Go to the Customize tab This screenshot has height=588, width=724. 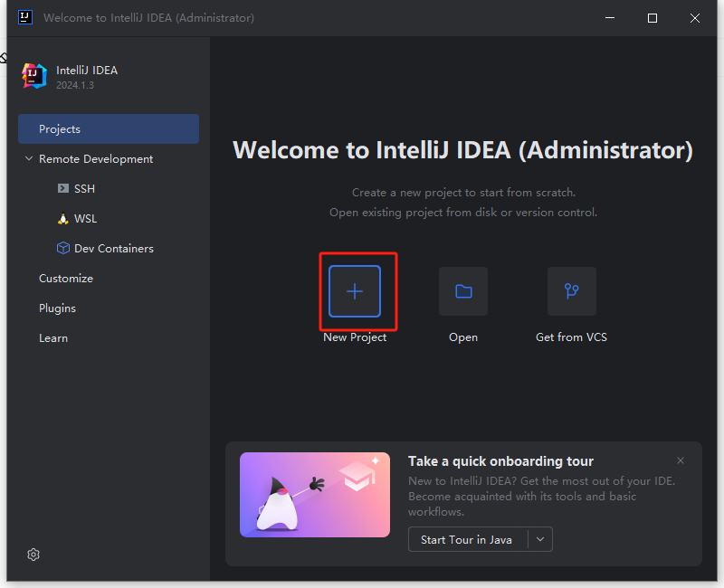pyautogui.click(x=66, y=279)
